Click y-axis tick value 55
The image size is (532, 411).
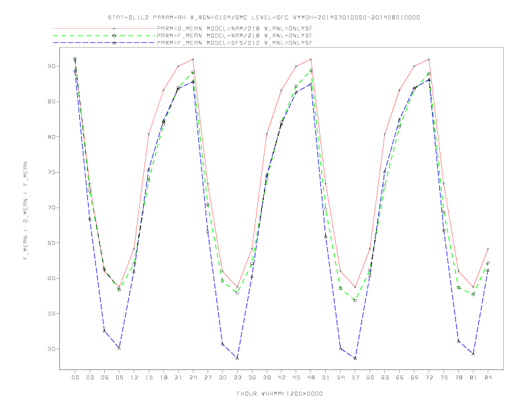(x=51, y=314)
